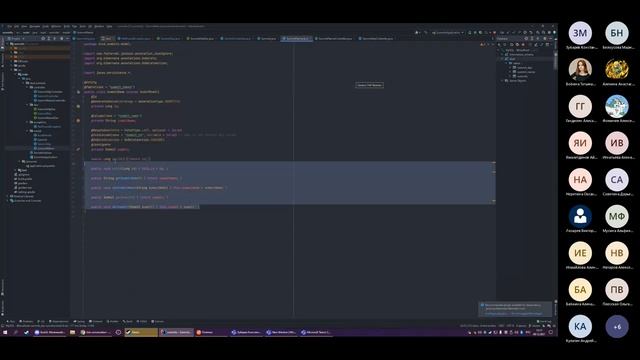Open the participant with the woman's photo avatar
Image resolution: width=640 pixels, height=360 pixels.
pyautogui.click(x=580, y=70)
